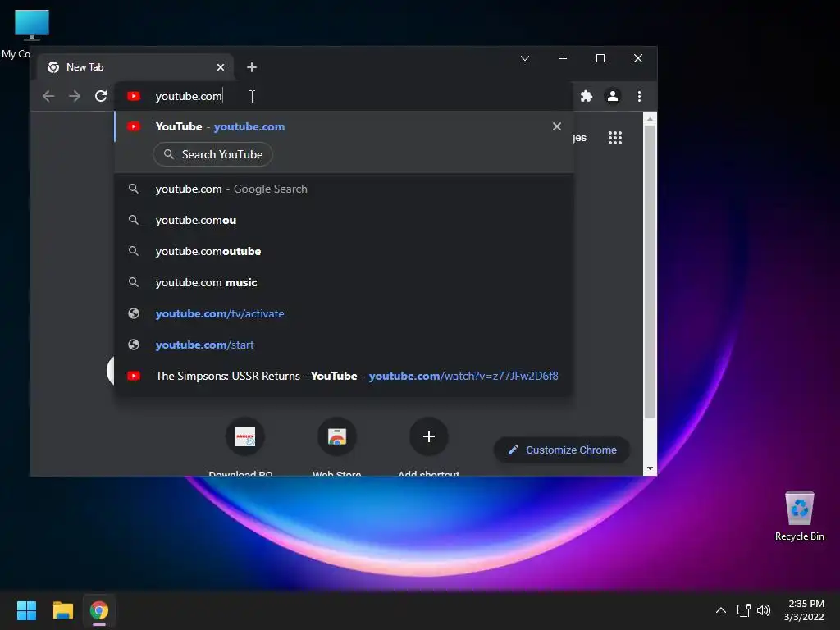The width and height of the screenshot is (840, 630).
Task: Remove the YouTube suggestion with X
Action: click(x=557, y=126)
